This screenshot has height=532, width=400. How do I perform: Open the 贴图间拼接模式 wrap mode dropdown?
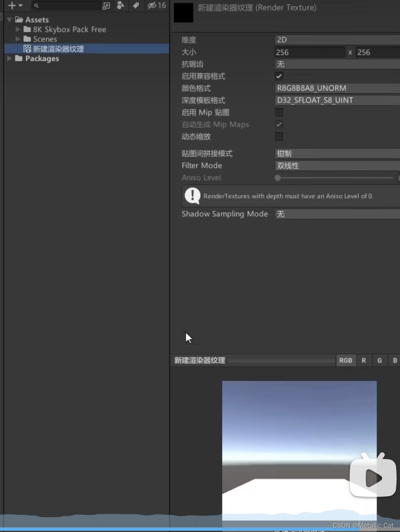(337, 154)
